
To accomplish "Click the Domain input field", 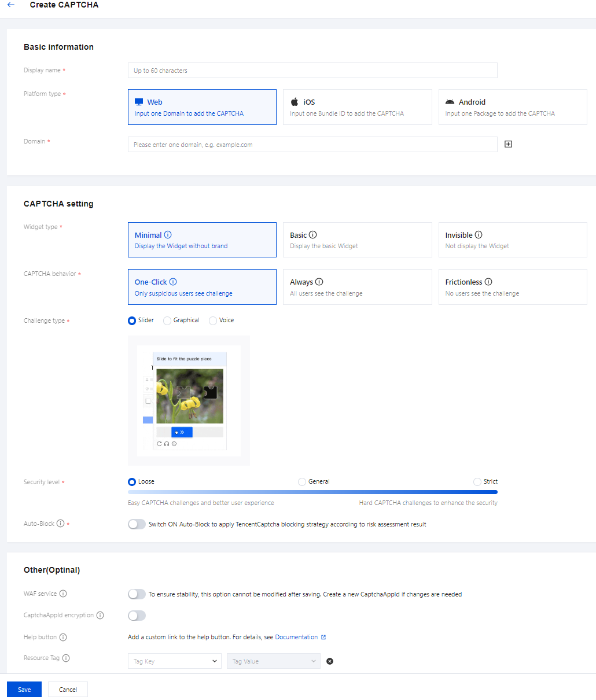I will (x=312, y=145).
